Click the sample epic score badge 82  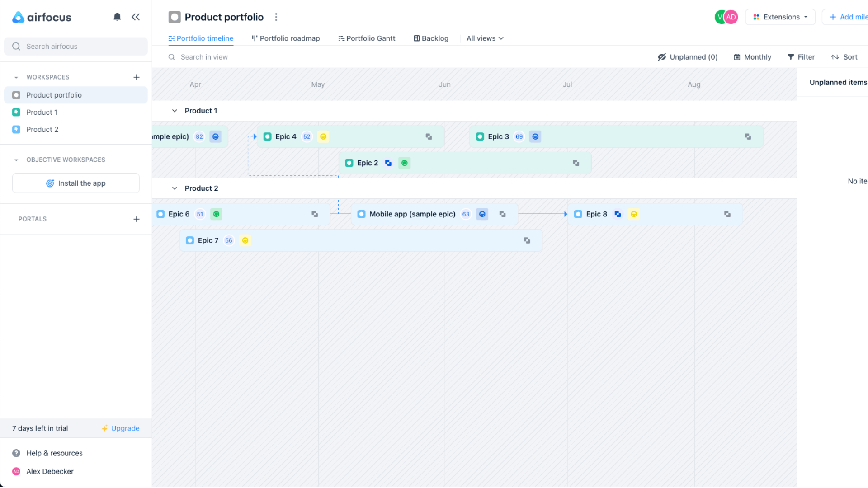(199, 136)
